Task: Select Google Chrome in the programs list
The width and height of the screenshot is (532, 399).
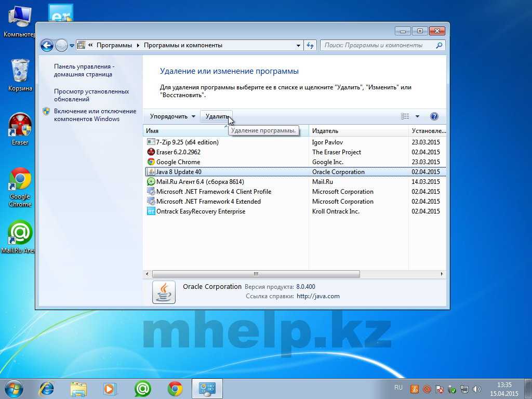Action: point(296,162)
